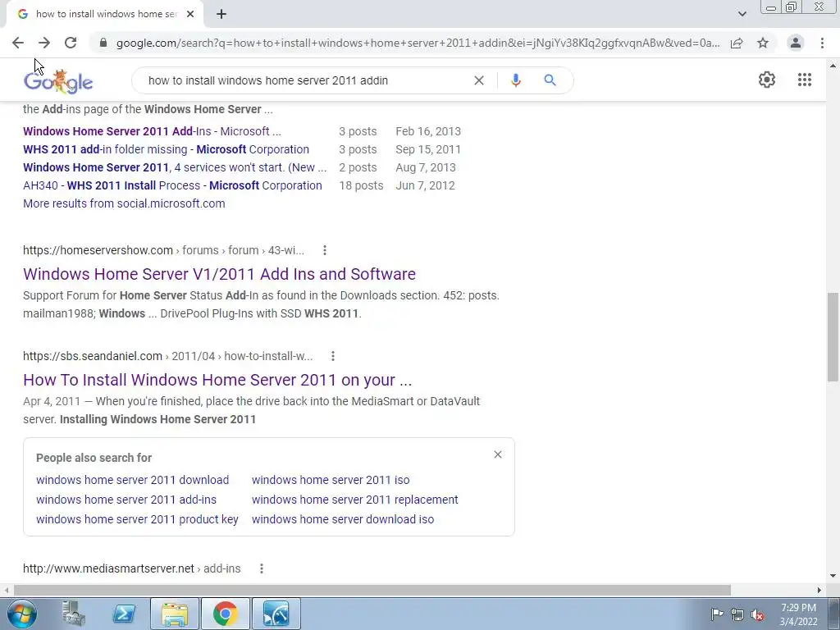Open the muted volume tray icon
The width and height of the screenshot is (840, 630).
click(757, 614)
